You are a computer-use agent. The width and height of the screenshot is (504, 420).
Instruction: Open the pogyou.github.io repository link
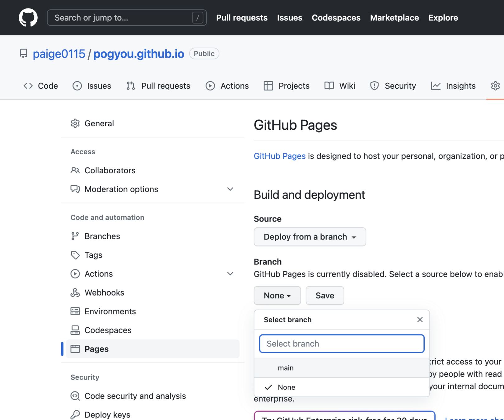click(x=139, y=54)
